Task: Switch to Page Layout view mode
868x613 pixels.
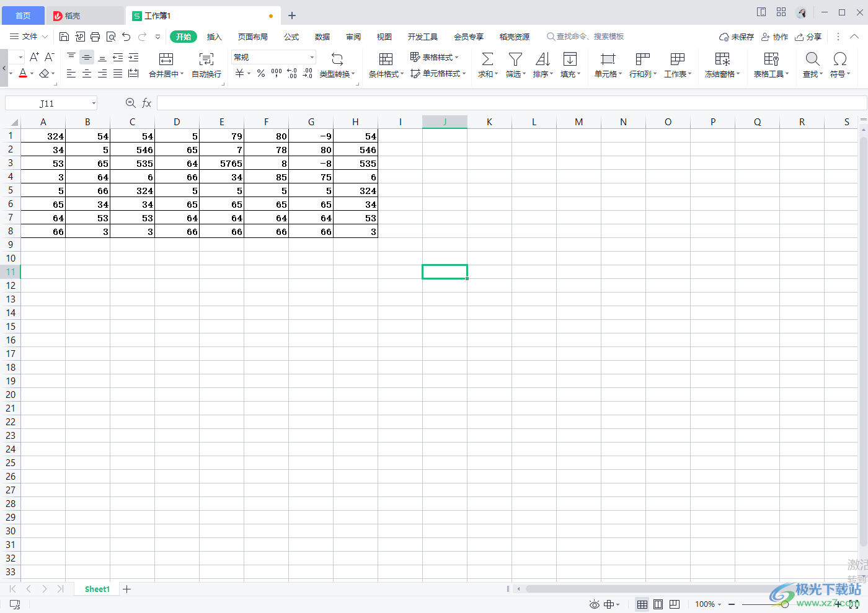Action: (x=658, y=604)
